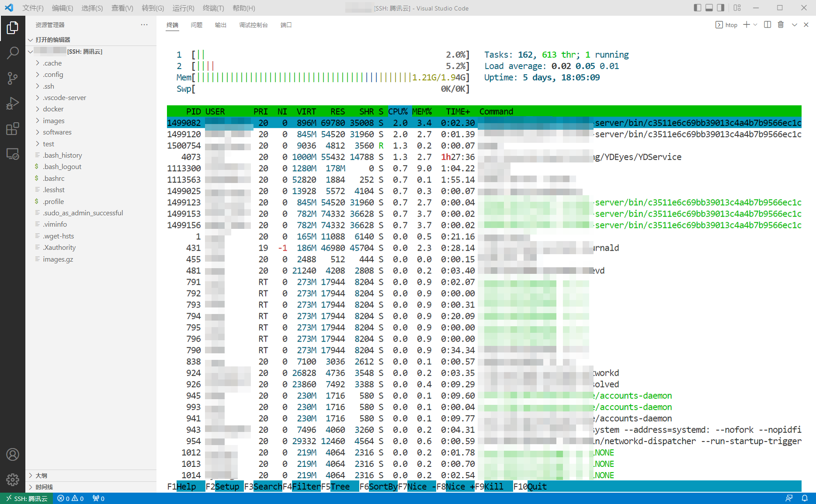
Task: Click the new terminal plus icon
Action: click(747, 25)
